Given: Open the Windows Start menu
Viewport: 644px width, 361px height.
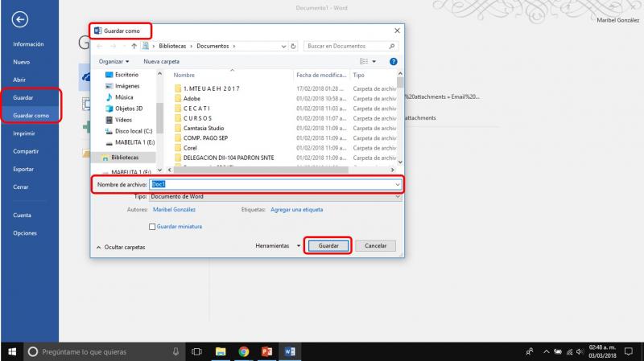Looking at the screenshot, I should pyautogui.click(x=12, y=351).
